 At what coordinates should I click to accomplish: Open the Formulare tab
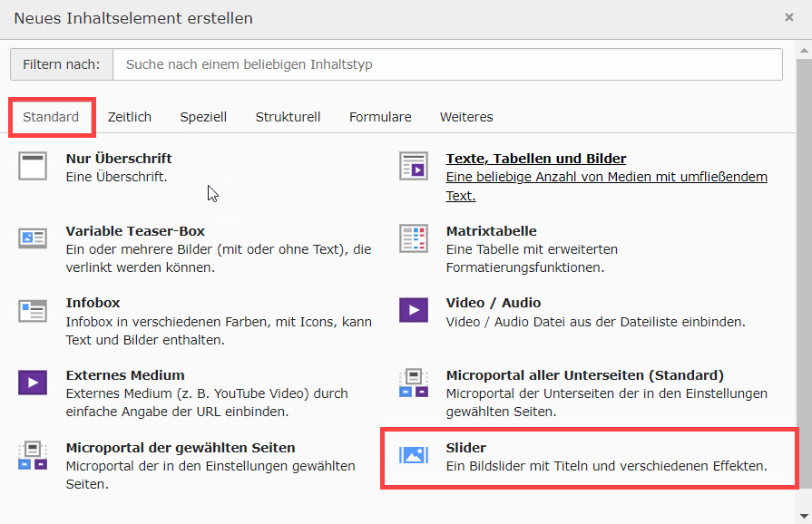click(x=380, y=117)
